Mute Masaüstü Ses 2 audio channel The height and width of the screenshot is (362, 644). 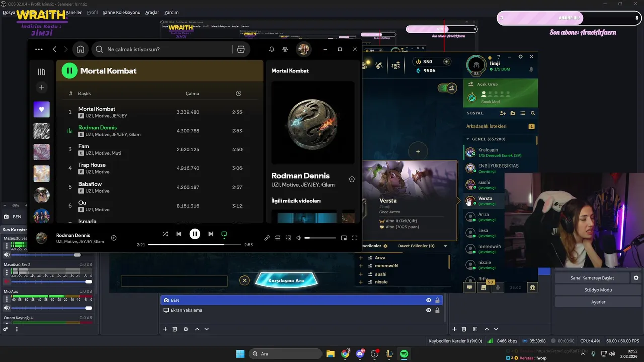(x=7, y=282)
